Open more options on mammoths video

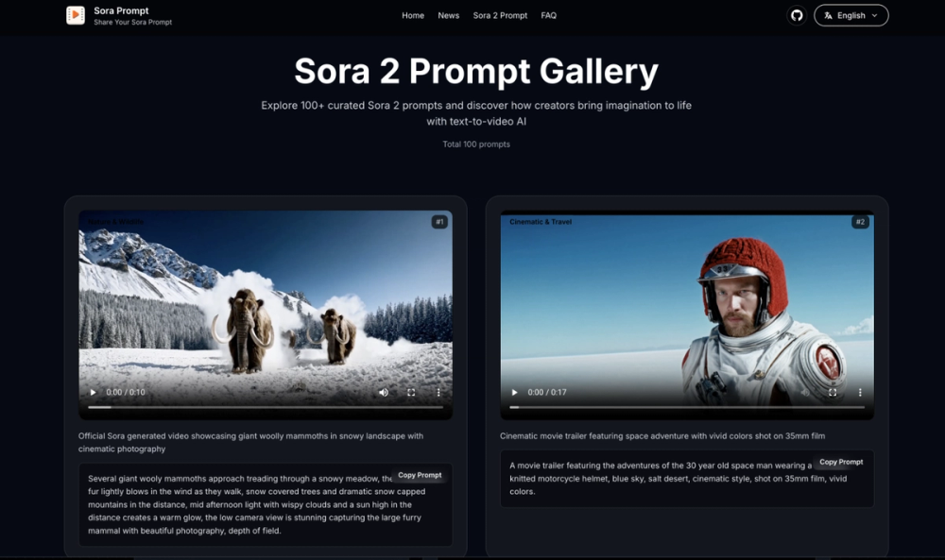(x=438, y=392)
